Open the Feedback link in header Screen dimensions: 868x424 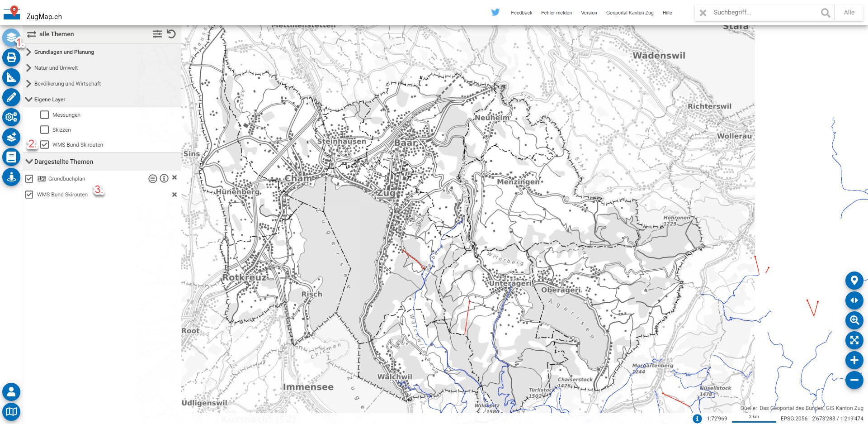(x=521, y=13)
